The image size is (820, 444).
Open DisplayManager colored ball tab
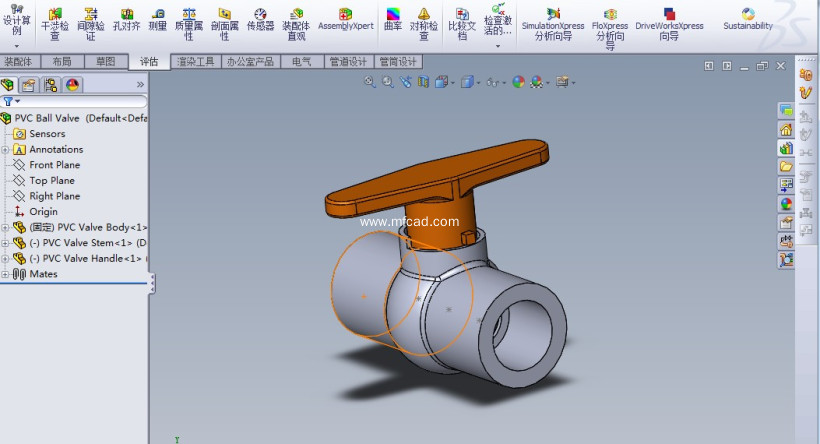click(72, 85)
